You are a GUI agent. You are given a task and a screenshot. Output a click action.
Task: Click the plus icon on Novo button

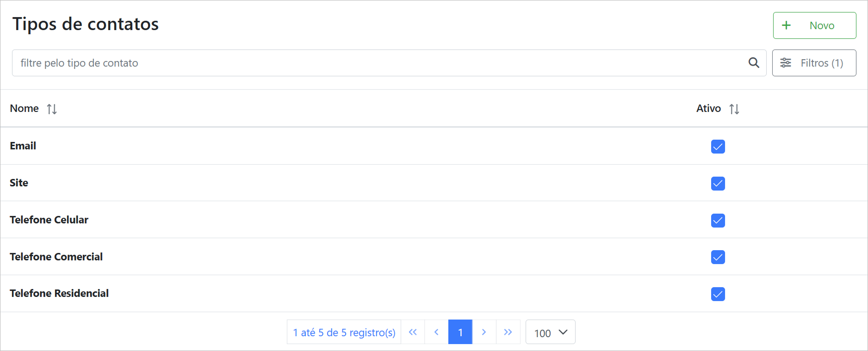(786, 25)
